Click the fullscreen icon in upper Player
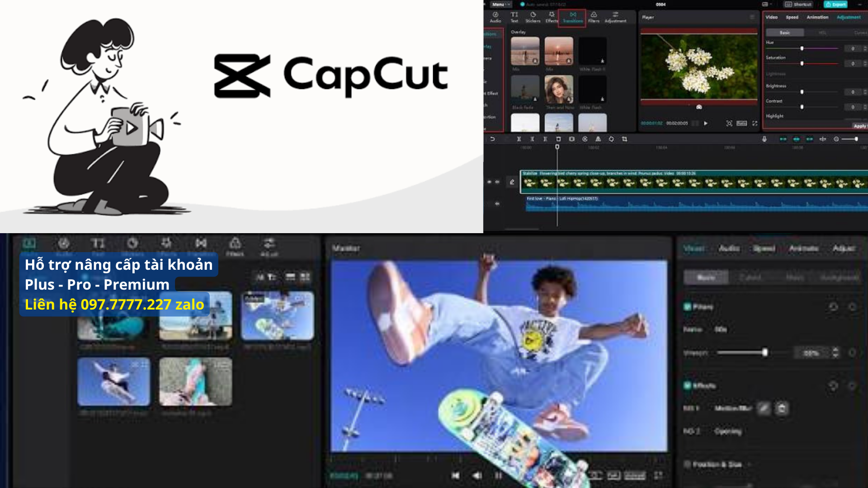 pos(755,123)
